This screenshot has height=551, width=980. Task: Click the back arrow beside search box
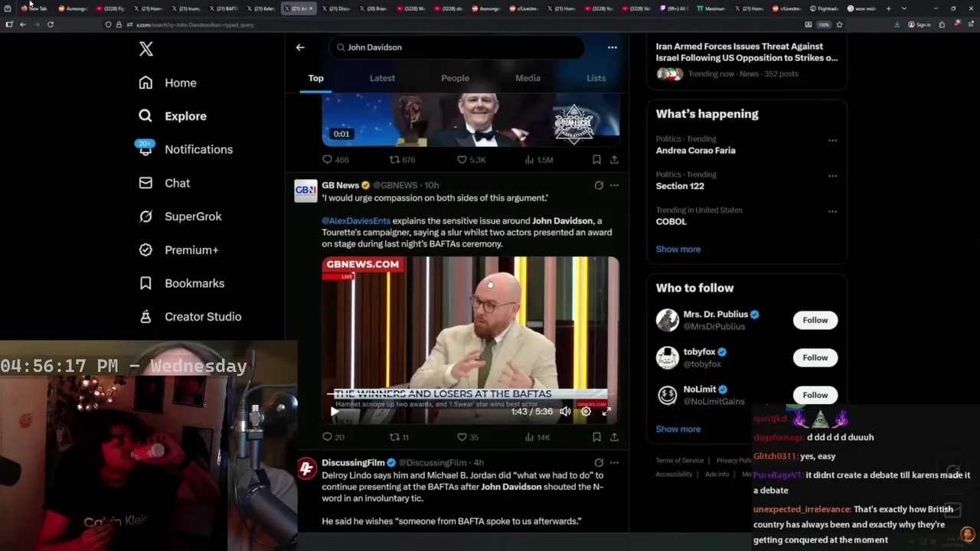click(300, 47)
